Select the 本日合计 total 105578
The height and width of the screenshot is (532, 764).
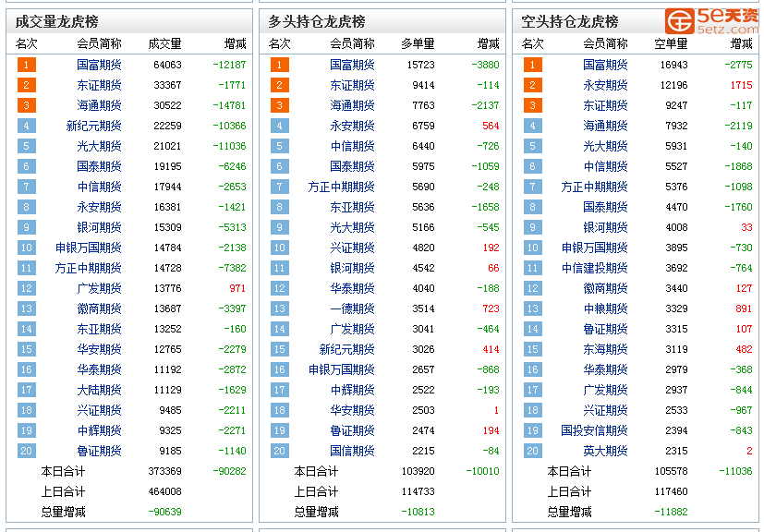(x=671, y=471)
